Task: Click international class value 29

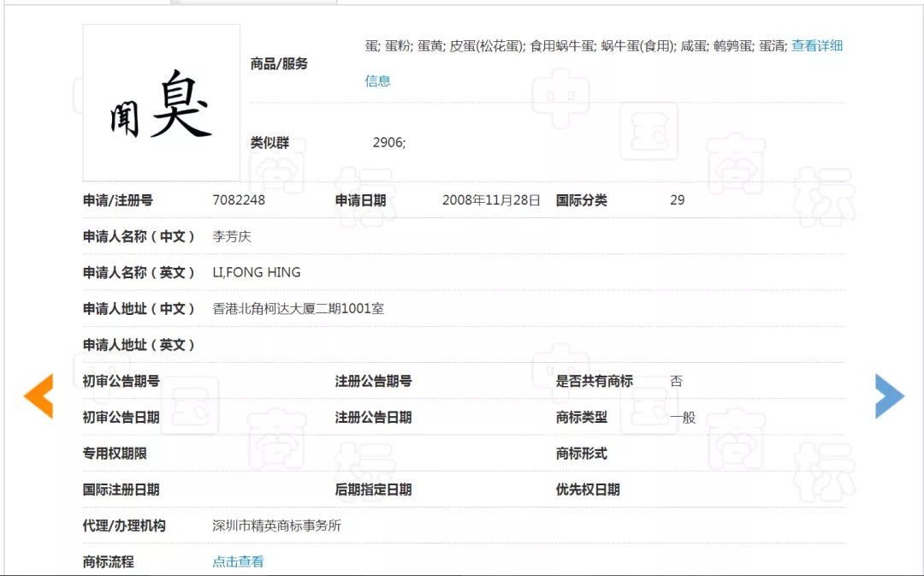Action: click(677, 200)
